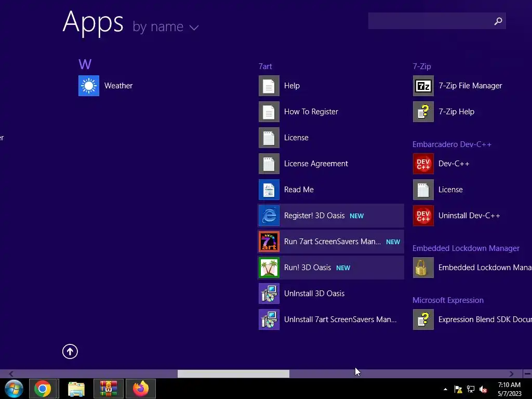Click Embarcadero Dev-C++ group header
The image size is (532, 399).
452,144
